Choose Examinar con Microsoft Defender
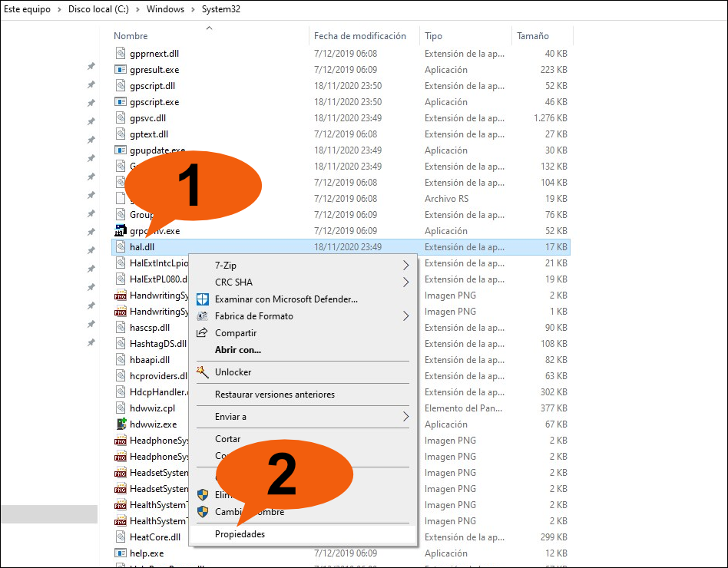The width and height of the screenshot is (728, 568). point(286,299)
